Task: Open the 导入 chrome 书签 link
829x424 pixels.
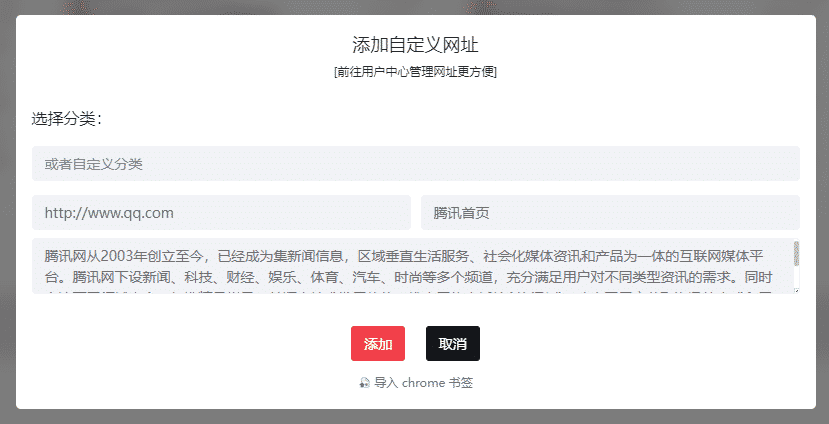Action: pos(416,383)
